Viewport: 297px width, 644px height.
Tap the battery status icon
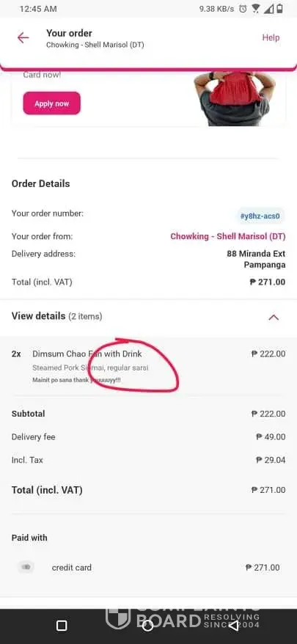click(279, 9)
